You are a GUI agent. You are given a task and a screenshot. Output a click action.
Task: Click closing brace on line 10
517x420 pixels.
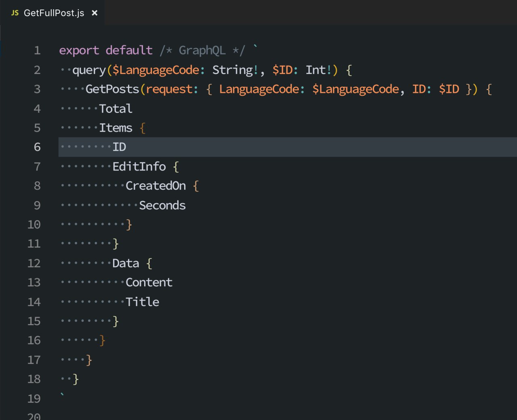(x=129, y=225)
